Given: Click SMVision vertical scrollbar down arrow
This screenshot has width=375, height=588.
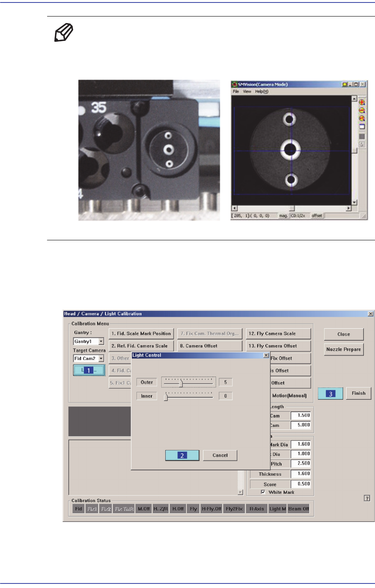Looking at the screenshot, I should (354, 202).
